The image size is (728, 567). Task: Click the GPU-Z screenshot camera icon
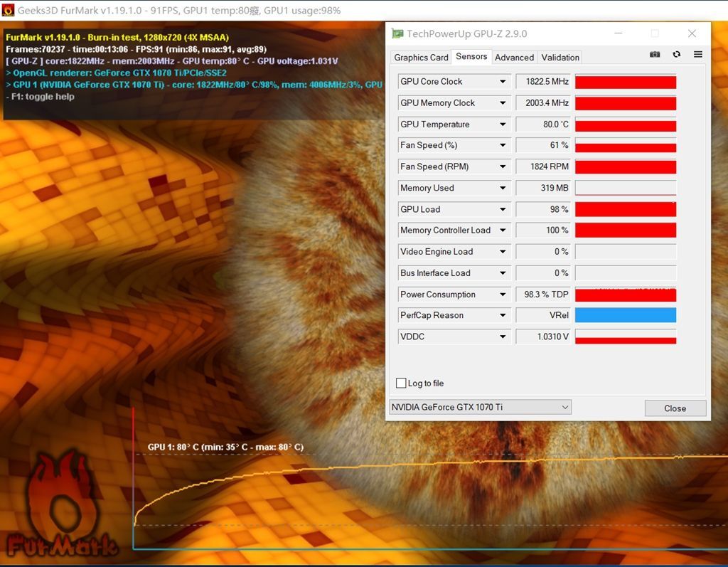(x=655, y=54)
